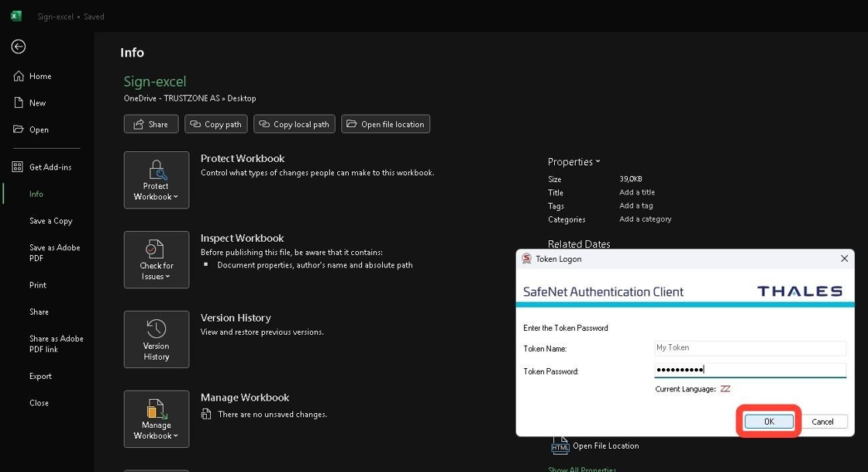This screenshot has width=868, height=472.
Task: Select Save as Adobe PDF
Action: [55, 253]
